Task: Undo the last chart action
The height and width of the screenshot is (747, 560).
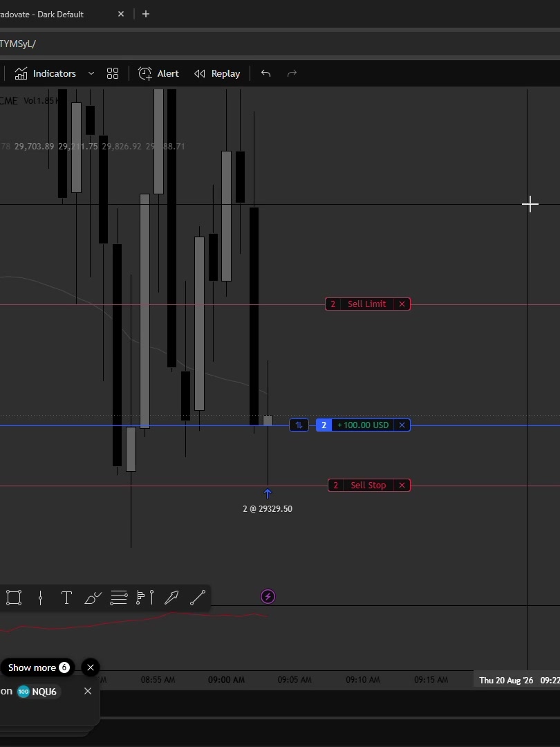Action: coord(265,73)
